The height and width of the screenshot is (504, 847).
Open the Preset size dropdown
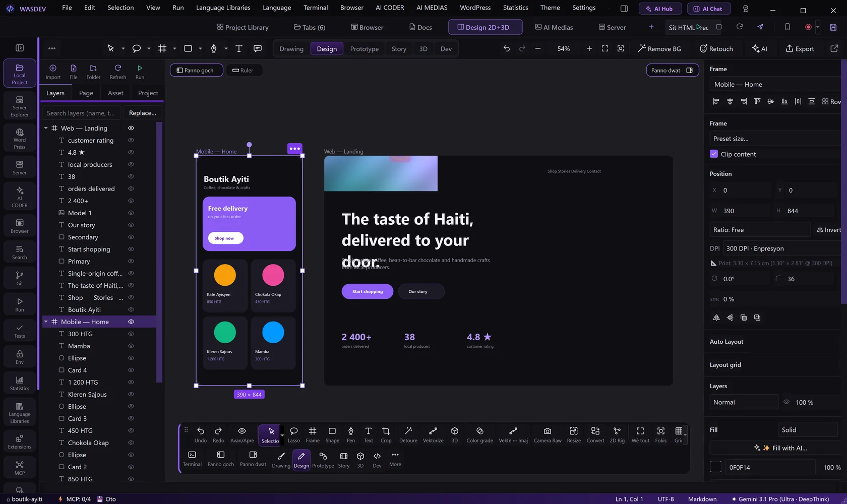coord(776,139)
